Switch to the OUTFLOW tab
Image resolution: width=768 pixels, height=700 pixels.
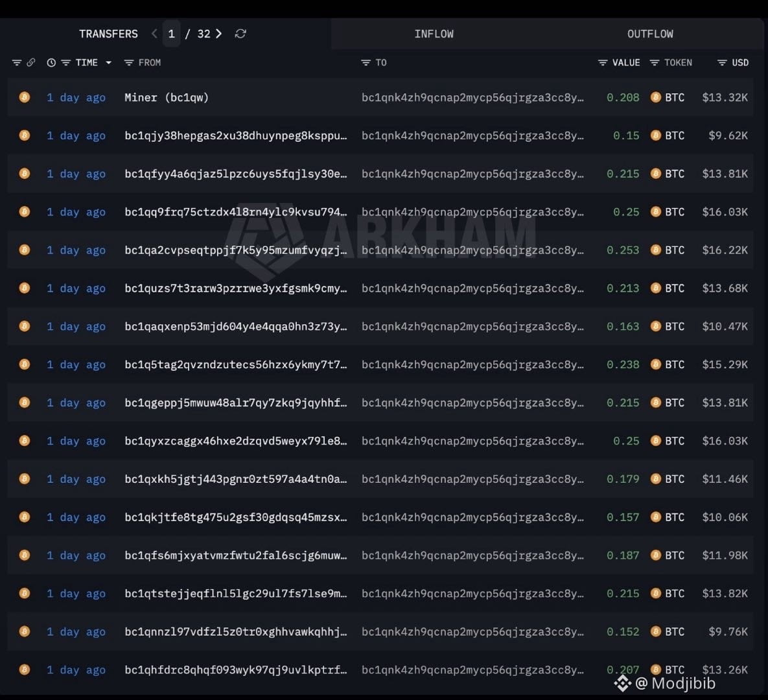[x=650, y=34]
